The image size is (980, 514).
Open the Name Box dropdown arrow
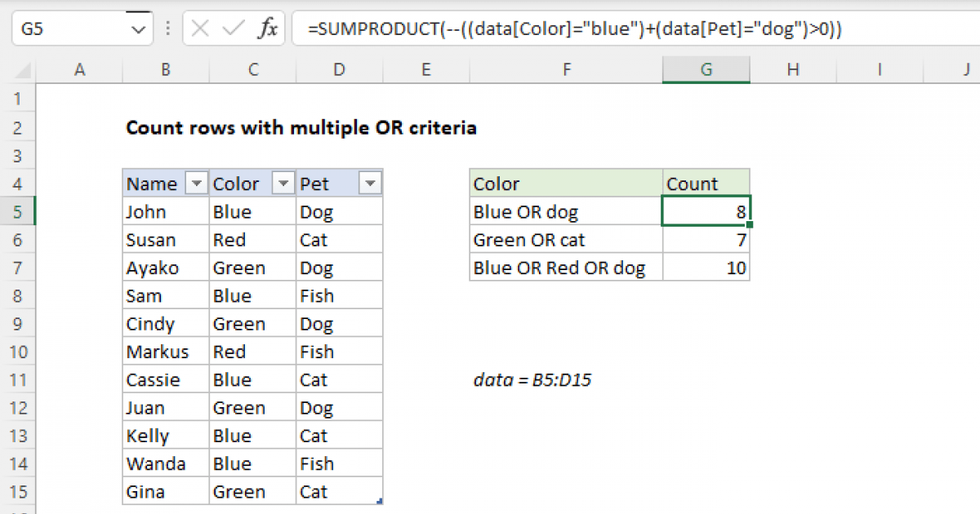(136, 29)
